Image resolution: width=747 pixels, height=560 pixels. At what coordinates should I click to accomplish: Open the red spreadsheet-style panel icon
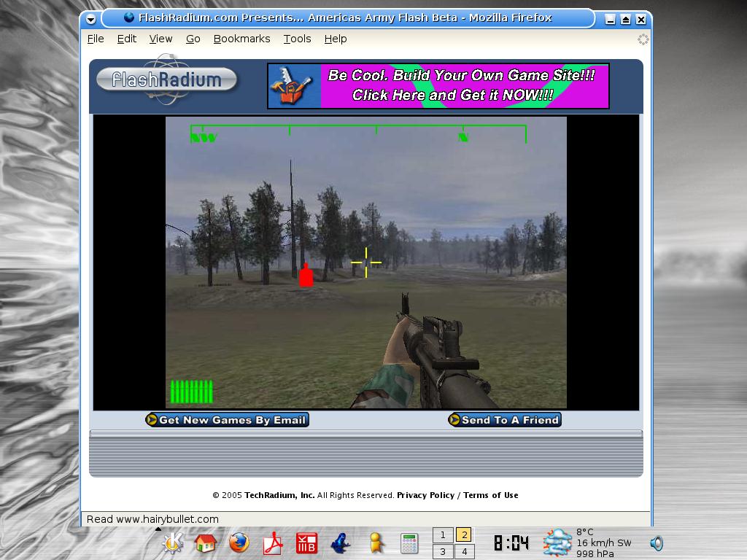pos(306,542)
